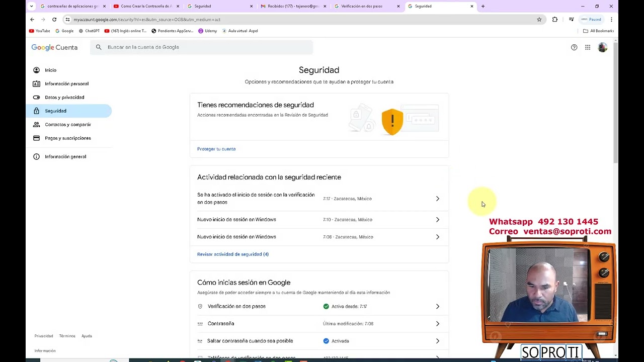Click 'Buscar en la cuenta de Google' field
The height and width of the screenshot is (362, 644).
(201, 47)
